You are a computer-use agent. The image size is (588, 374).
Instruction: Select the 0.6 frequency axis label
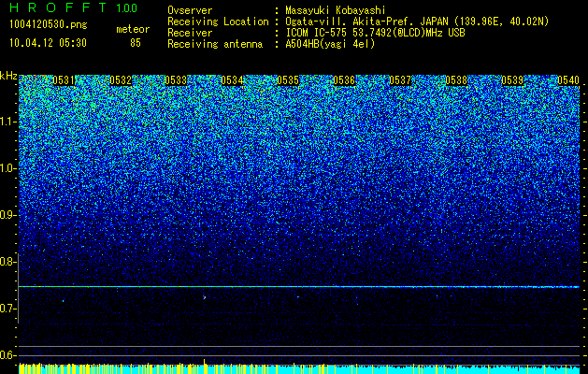pos(7,355)
